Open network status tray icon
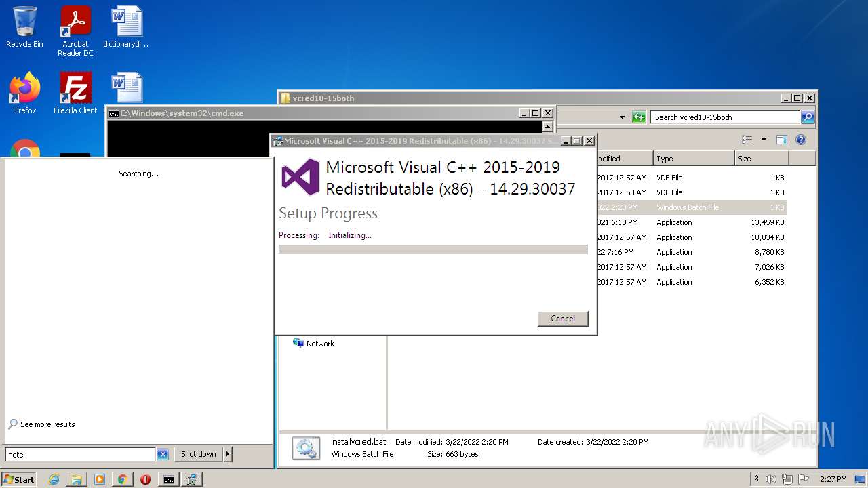 click(x=788, y=479)
